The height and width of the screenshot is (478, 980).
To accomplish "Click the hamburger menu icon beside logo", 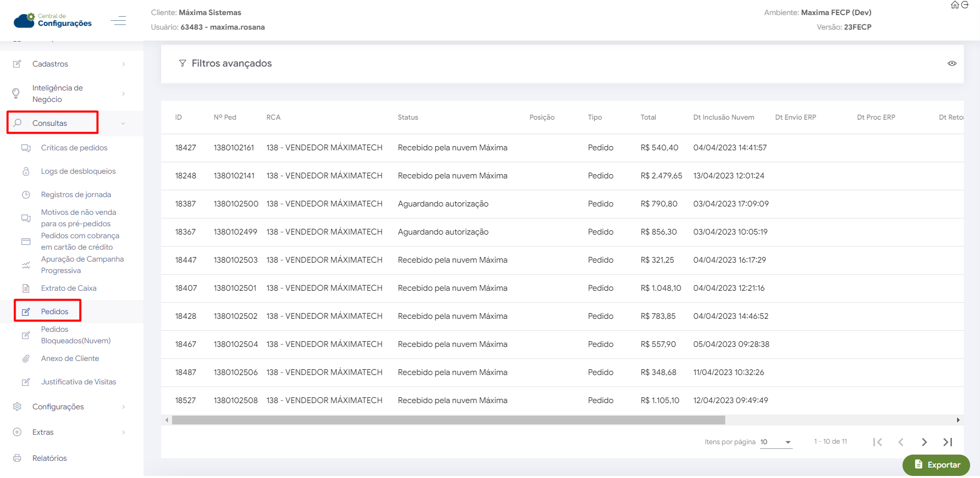I will tap(119, 21).
